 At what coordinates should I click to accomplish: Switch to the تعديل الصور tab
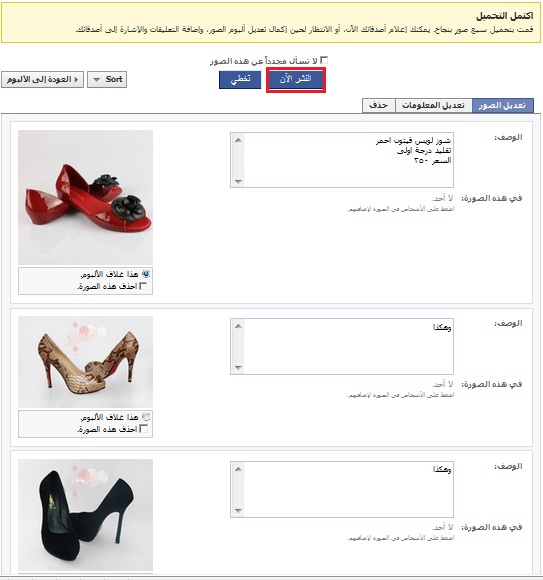tap(503, 105)
